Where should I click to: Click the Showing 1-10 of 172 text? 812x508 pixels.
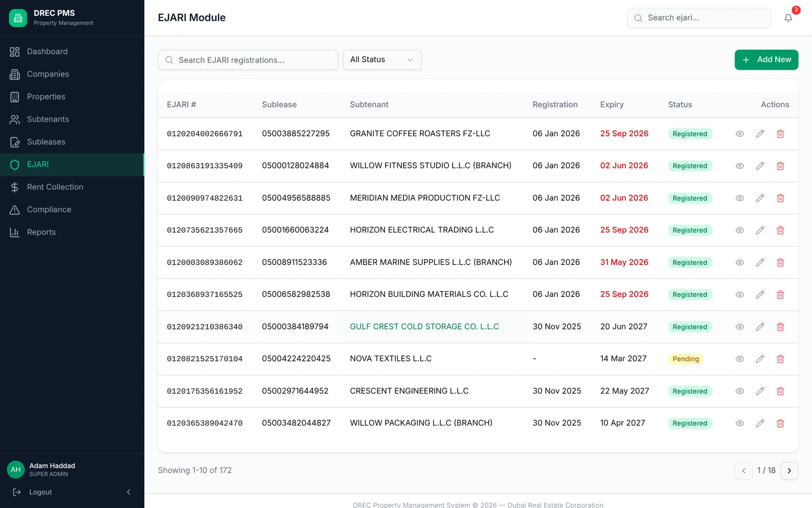pos(195,470)
